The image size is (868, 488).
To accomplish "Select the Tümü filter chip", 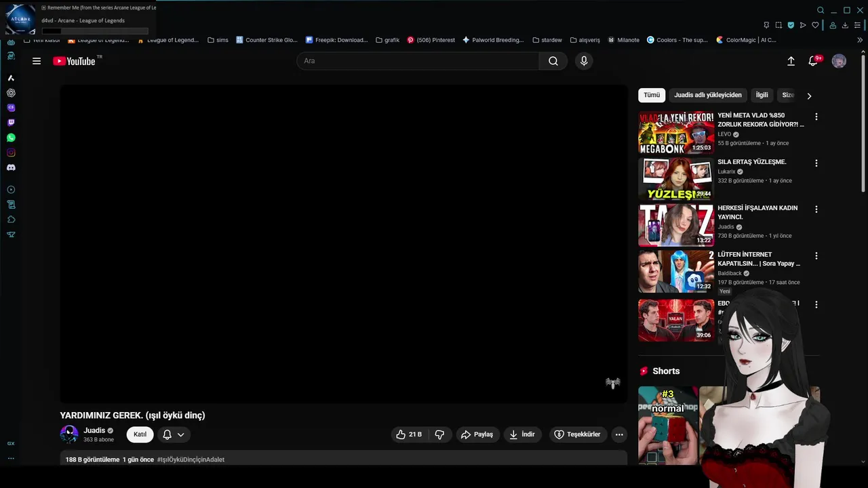I will coord(652,96).
